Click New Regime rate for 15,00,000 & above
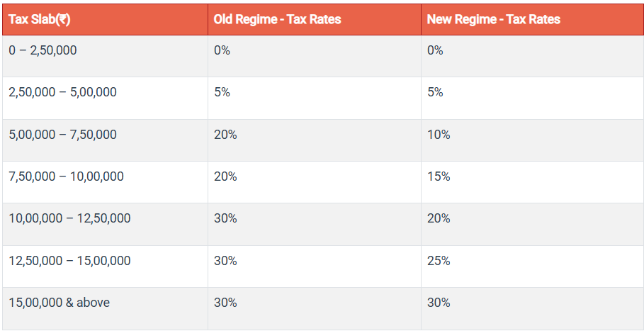This screenshot has height=331, width=644. [439, 303]
